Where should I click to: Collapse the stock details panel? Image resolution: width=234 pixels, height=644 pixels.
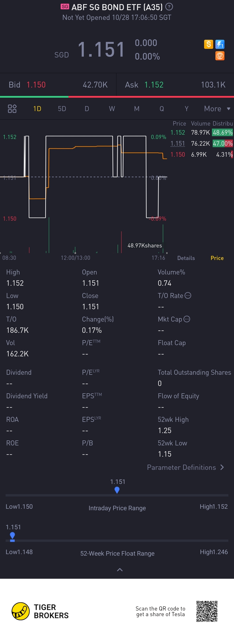120,570
